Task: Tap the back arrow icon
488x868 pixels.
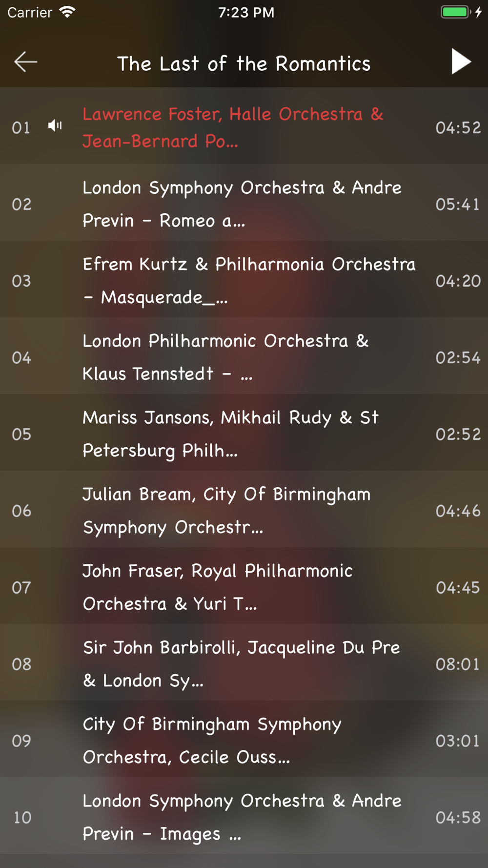Action: 26,62
